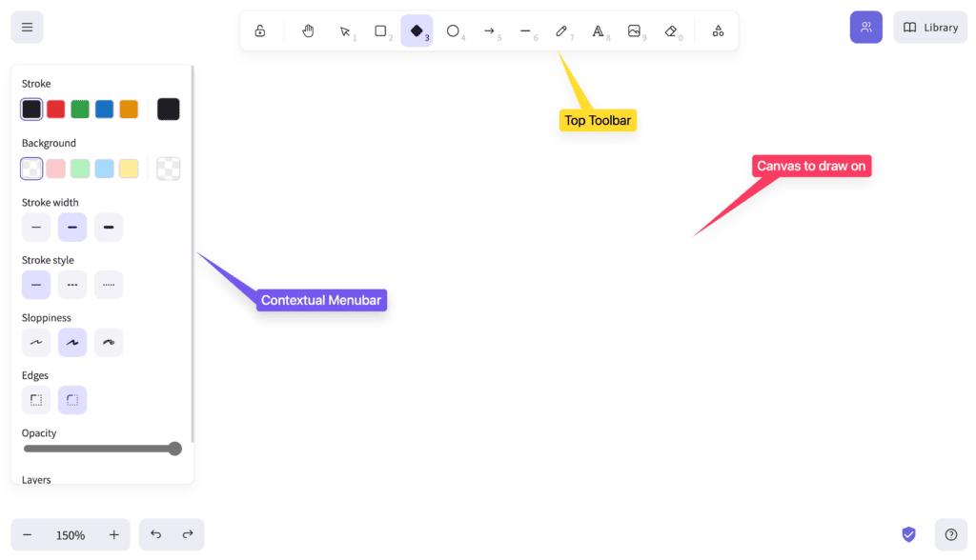Open the More Tools shapes menu
Screen dimensions: 976x560
coord(718,30)
